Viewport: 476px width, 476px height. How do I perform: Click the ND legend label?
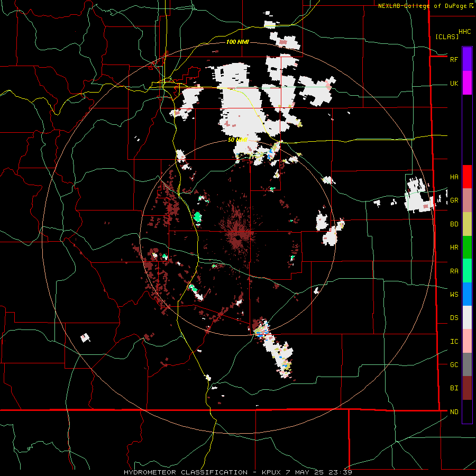point(454,412)
